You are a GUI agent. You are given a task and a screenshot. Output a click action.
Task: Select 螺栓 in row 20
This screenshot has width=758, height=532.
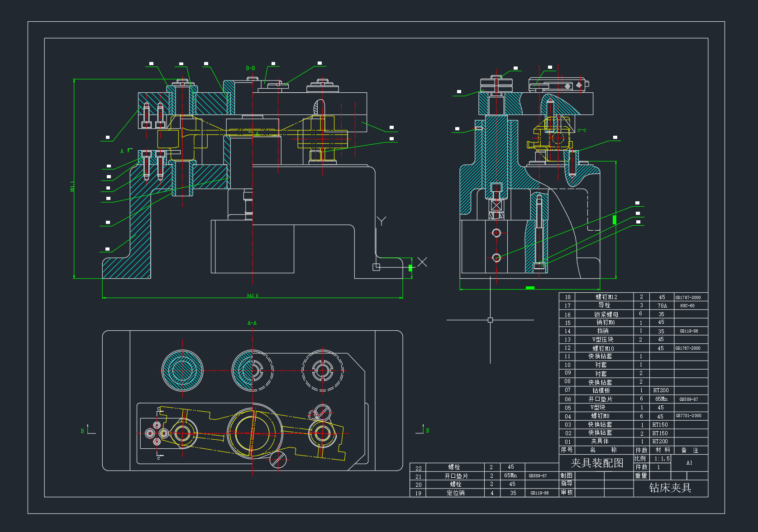click(456, 484)
